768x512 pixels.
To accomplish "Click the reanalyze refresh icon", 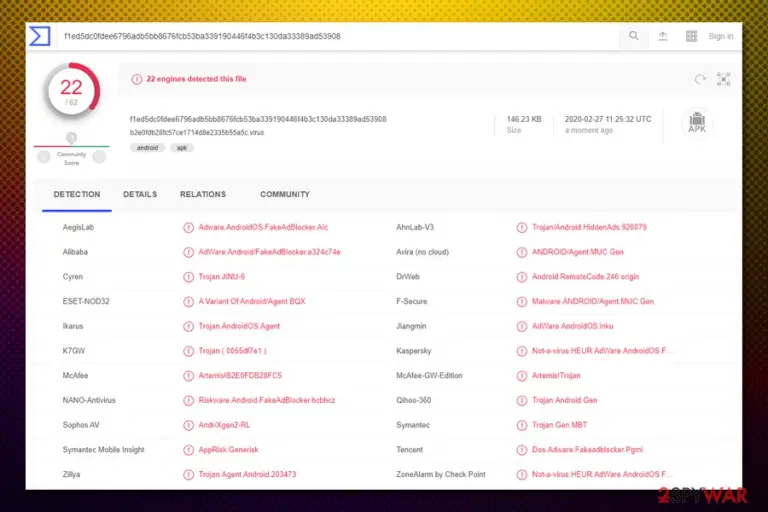I will 700,79.
